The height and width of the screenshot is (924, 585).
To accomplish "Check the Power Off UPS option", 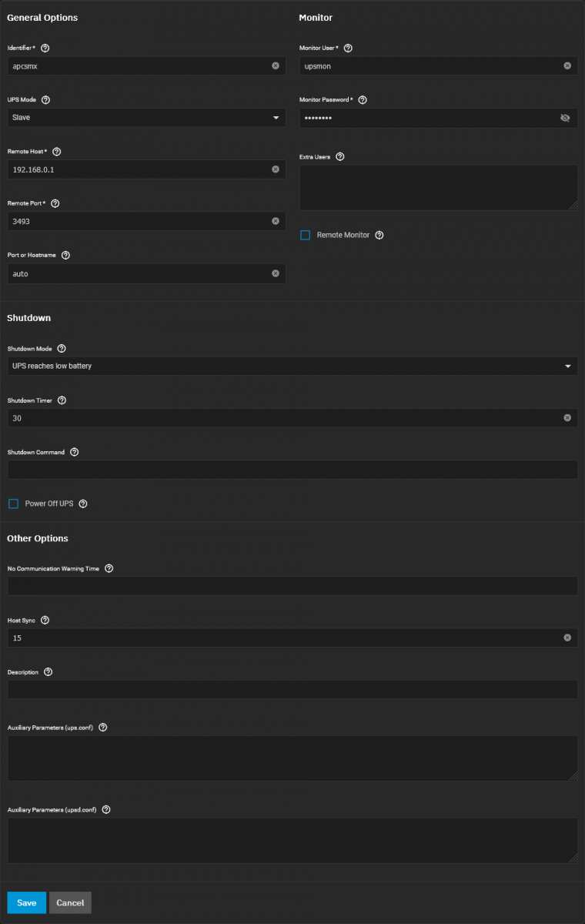I will [13, 504].
